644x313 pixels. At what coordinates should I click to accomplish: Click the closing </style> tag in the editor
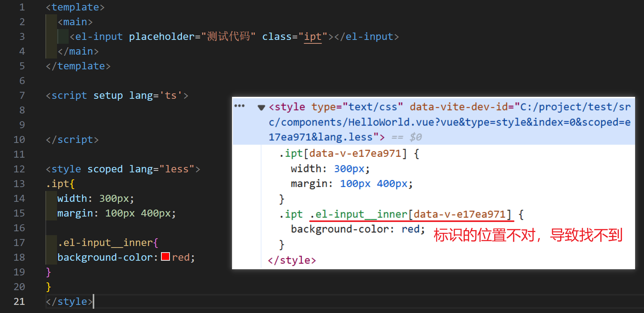coord(69,302)
